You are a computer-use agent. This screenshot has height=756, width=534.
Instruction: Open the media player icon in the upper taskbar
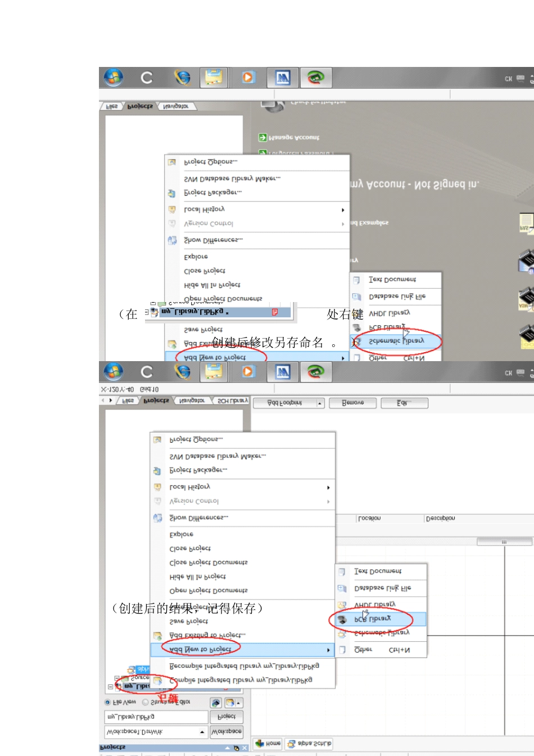[248, 77]
